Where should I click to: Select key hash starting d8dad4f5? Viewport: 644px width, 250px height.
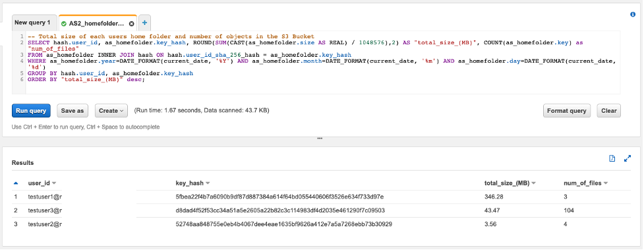point(280,210)
